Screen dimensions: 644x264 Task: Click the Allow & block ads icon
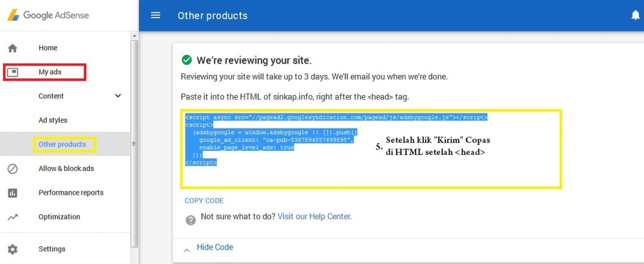tap(13, 169)
